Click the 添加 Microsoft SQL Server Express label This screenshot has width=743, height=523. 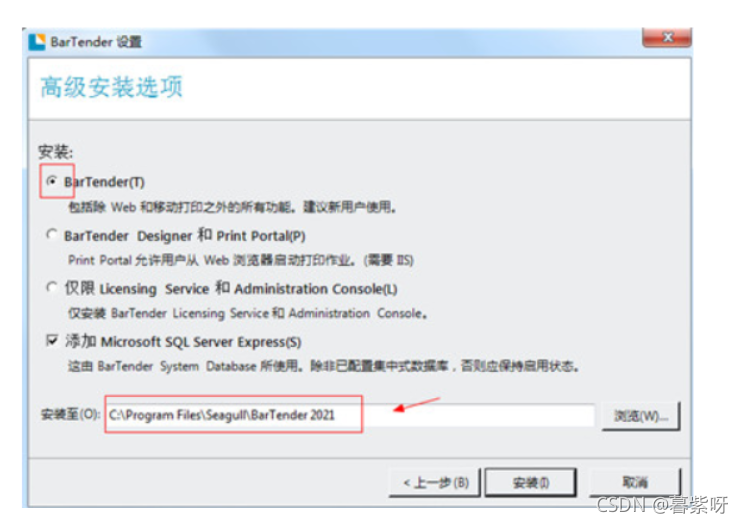click(x=183, y=342)
